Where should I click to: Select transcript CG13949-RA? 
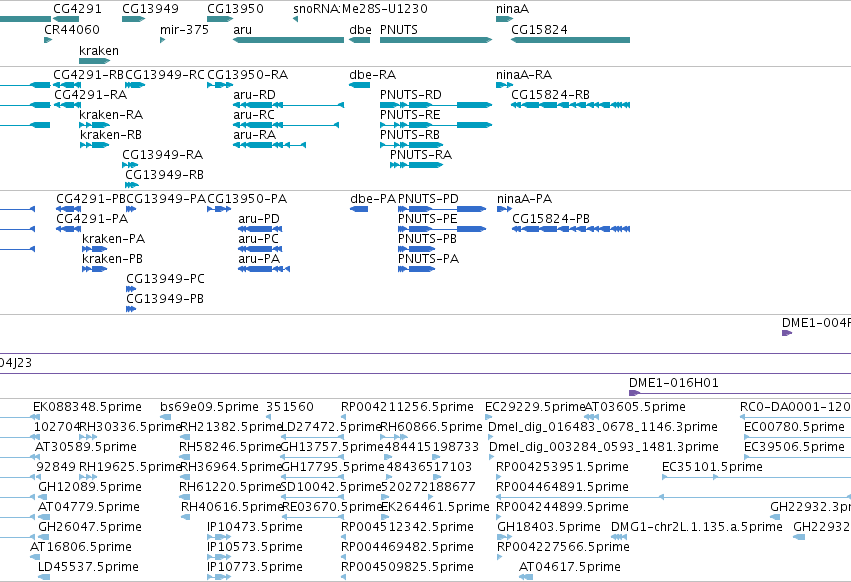(130, 165)
